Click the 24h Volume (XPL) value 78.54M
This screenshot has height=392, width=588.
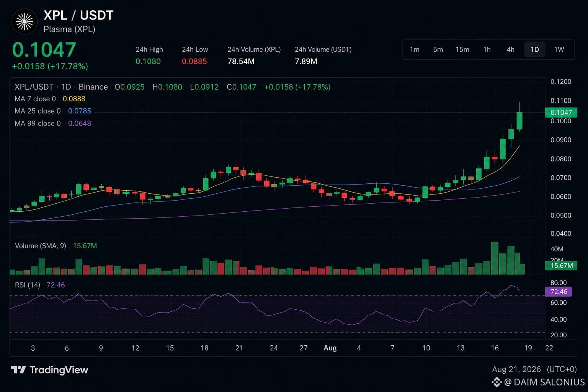241,61
